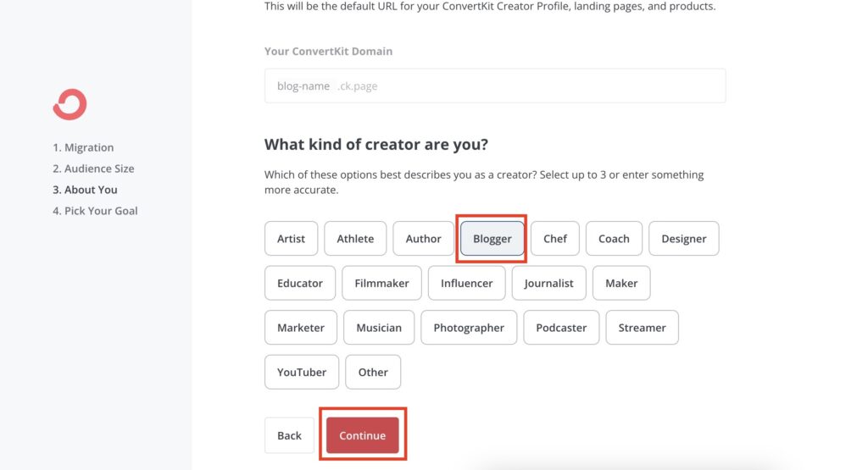Screen dimensions: 868x470
Task: Pick the Author creator type
Action: (x=424, y=238)
